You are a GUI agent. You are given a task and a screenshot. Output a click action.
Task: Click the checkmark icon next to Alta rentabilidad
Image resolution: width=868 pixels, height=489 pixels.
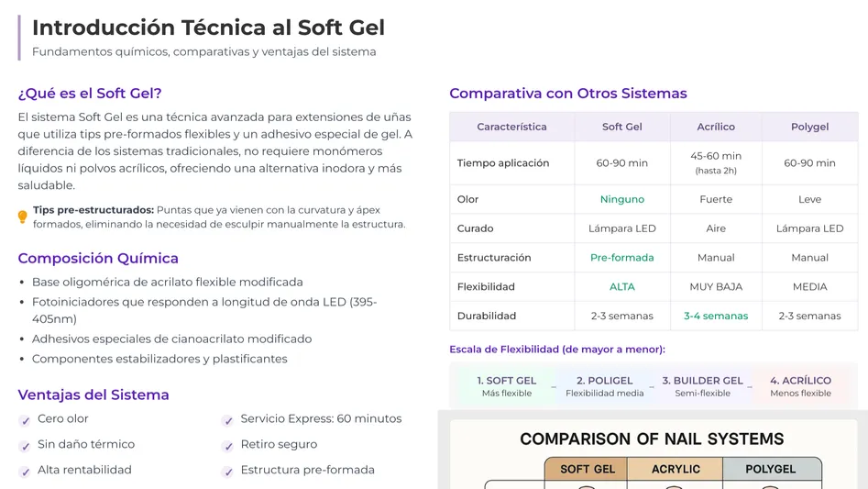25,472
